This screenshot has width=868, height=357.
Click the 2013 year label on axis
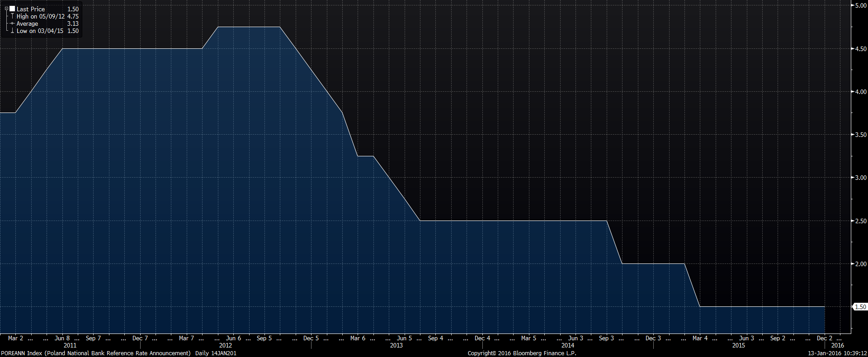click(x=396, y=345)
